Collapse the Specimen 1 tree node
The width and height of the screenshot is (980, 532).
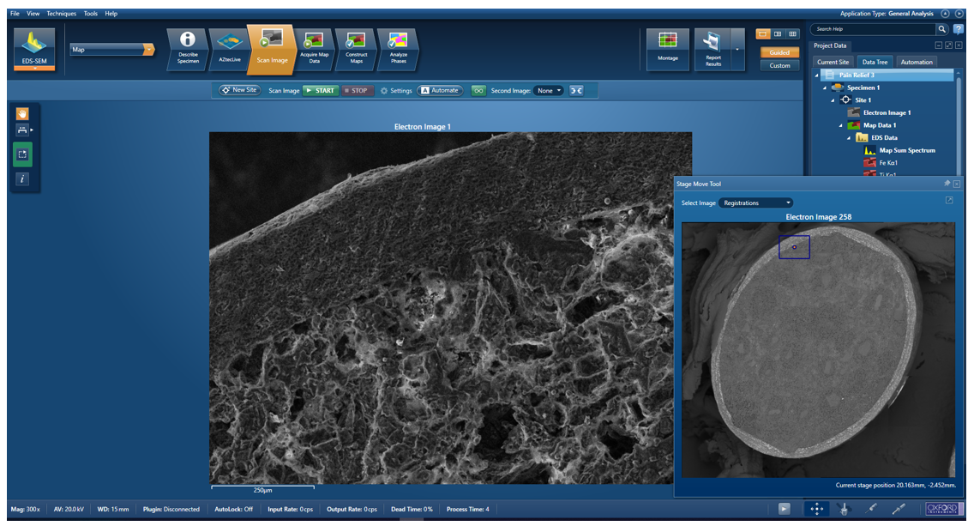click(x=825, y=88)
